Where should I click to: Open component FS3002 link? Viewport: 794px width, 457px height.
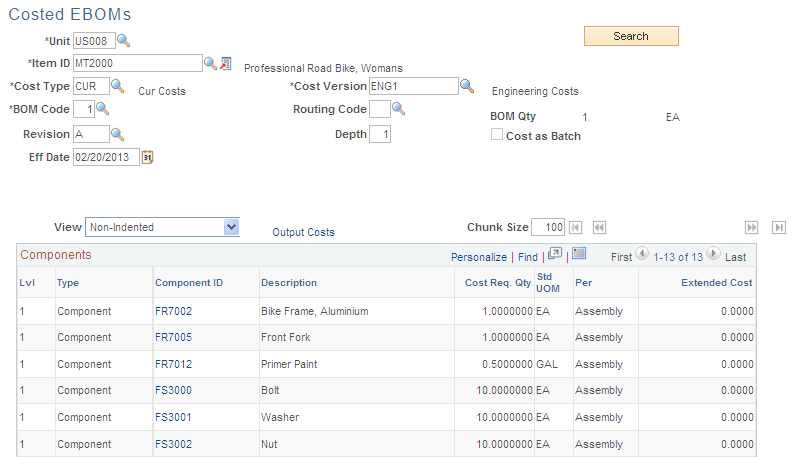(174, 444)
